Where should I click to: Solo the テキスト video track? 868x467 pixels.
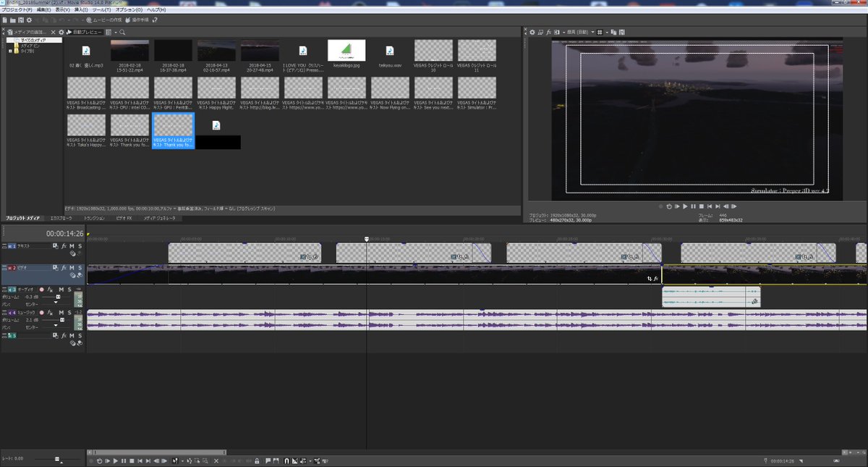point(80,246)
